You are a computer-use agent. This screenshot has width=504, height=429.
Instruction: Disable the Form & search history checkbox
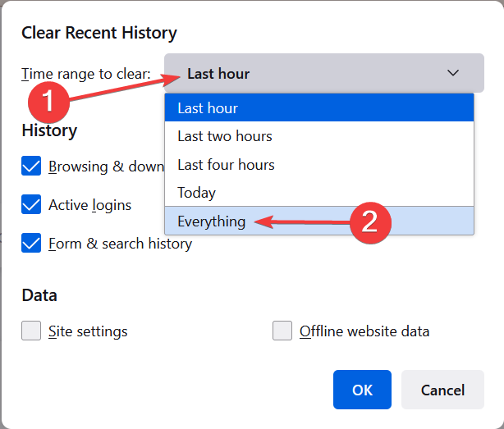click(x=32, y=244)
